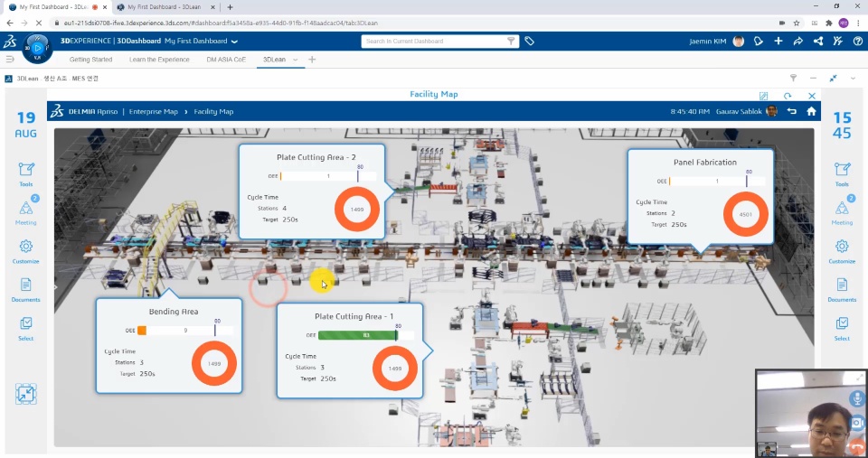Switch to the Getting Started tab
The height and width of the screenshot is (458, 868).
(90, 60)
